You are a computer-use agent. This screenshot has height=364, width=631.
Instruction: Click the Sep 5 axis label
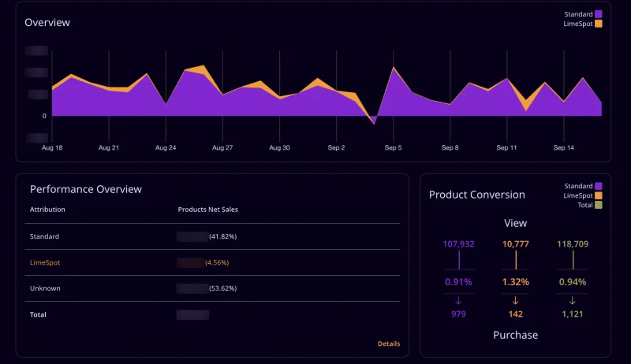pos(393,147)
